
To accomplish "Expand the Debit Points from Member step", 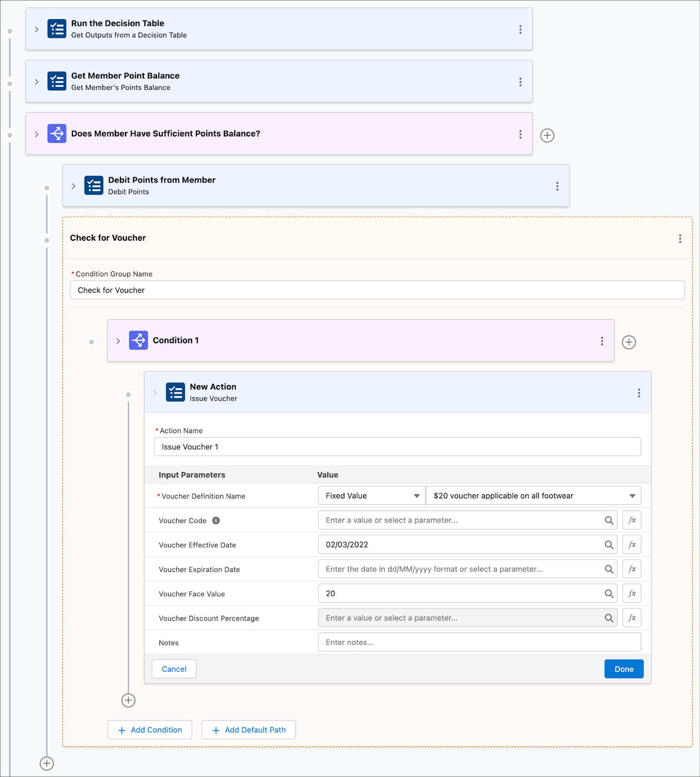I will (73, 186).
